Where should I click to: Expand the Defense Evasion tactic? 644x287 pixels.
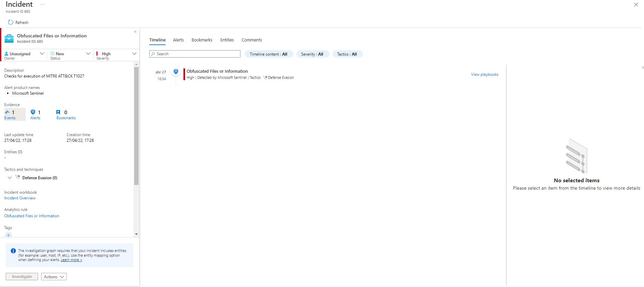point(9,178)
